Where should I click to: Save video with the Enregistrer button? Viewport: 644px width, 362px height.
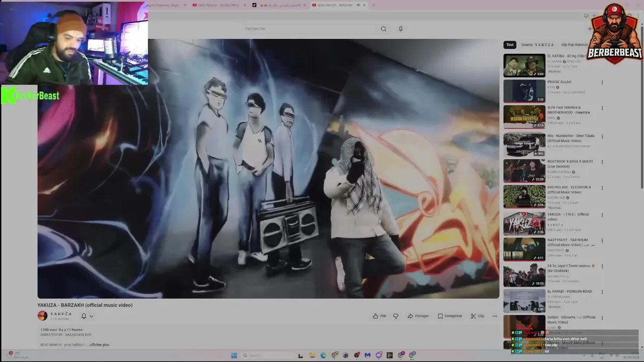[x=450, y=316]
